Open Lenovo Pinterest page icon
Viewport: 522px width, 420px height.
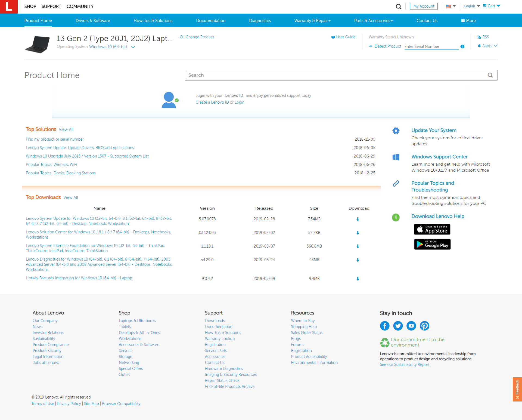[425, 326]
